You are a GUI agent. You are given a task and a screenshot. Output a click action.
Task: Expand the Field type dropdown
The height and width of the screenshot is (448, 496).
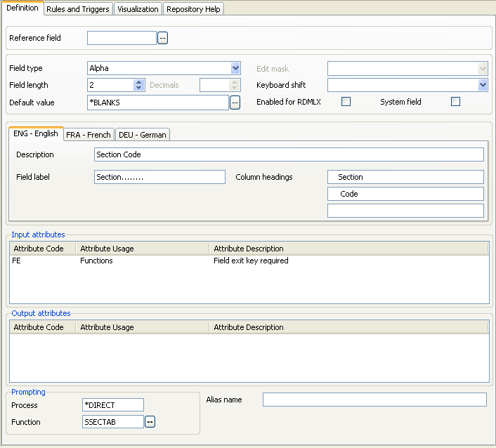click(x=235, y=68)
